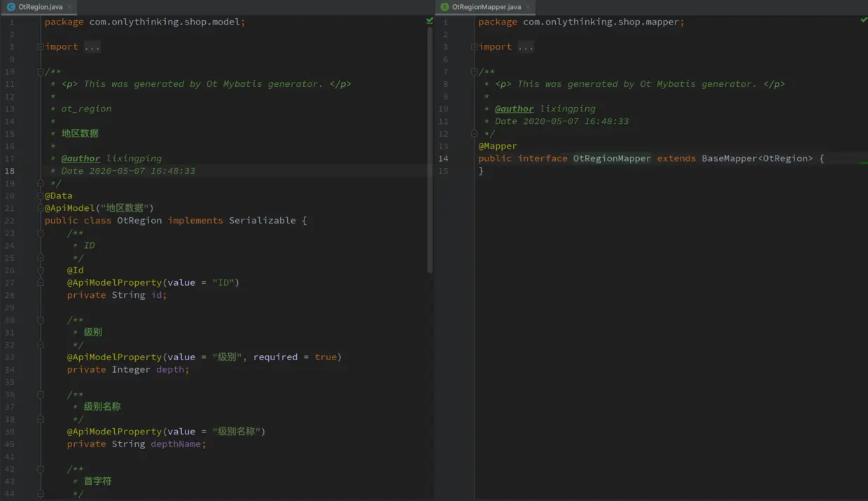Collapse the 首字符 field Javadoc at line 42
The width and height of the screenshot is (868, 501).
(41, 469)
